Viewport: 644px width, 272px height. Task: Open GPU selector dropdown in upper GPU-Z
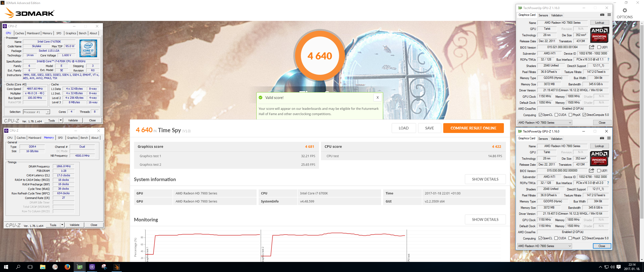pos(545,123)
